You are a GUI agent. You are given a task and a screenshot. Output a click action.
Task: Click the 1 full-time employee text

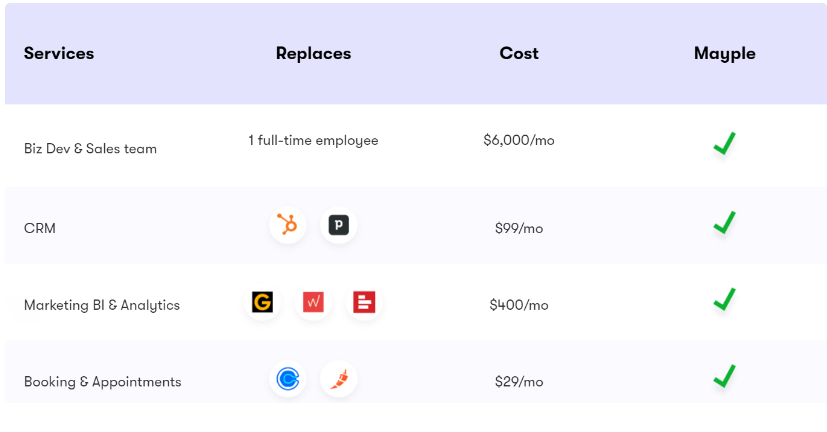313,140
